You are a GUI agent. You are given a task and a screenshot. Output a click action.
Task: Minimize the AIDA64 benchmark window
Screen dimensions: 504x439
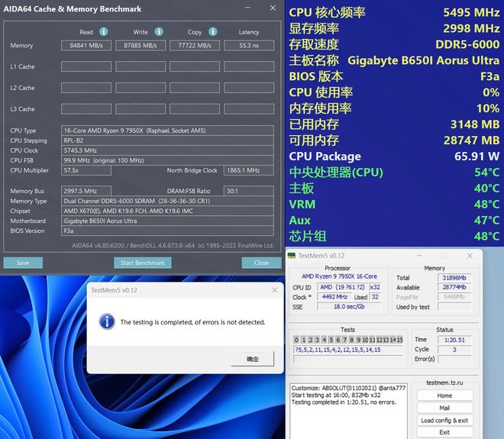tap(247, 8)
